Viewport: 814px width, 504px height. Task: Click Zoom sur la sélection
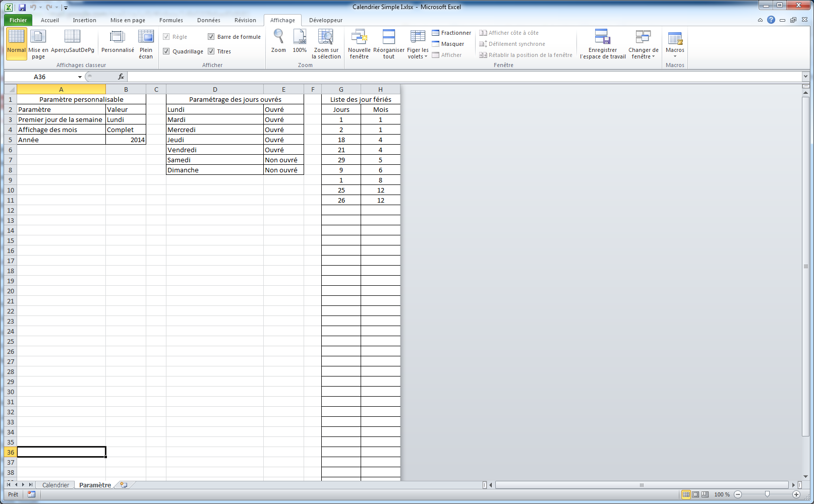click(326, 43)
